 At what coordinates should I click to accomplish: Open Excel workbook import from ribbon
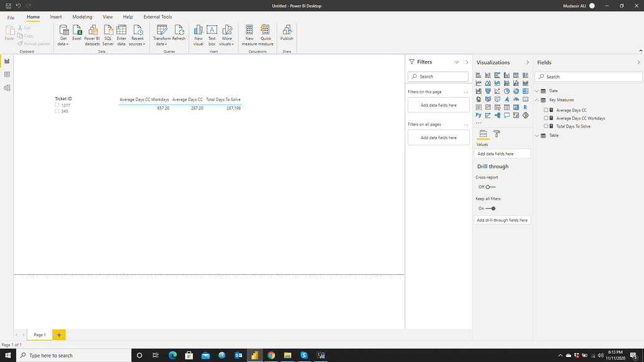point(77,34)
